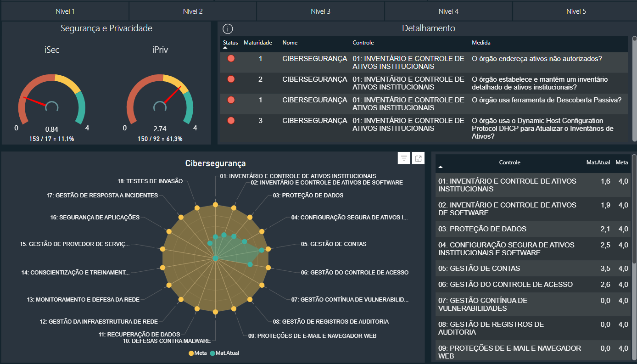This screenshot has height=364, width=637.
Task: Click the Meta point on 10: DEFESAS CONTRA MALWARE axis
Action: (x=215, y=312)
